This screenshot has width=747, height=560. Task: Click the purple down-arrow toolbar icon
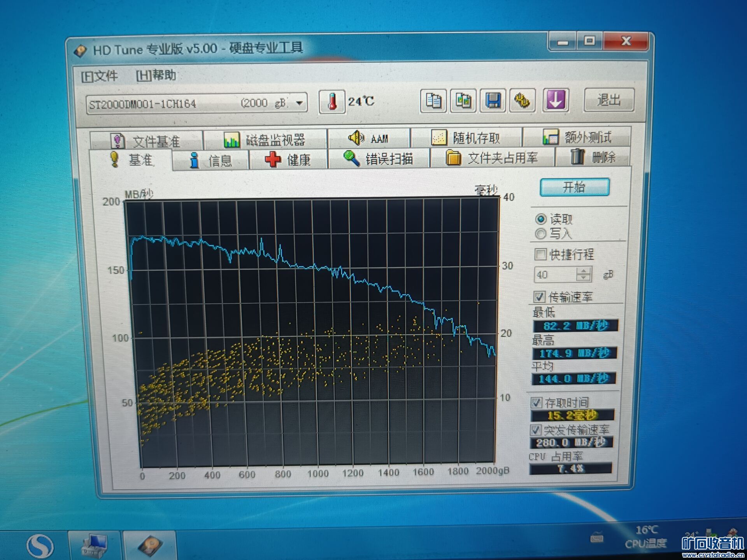556,100
